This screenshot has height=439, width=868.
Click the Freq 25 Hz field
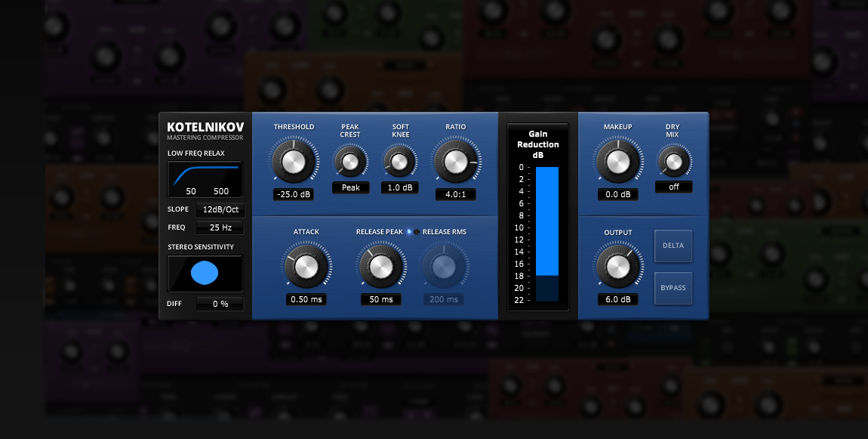click(220, 227)
